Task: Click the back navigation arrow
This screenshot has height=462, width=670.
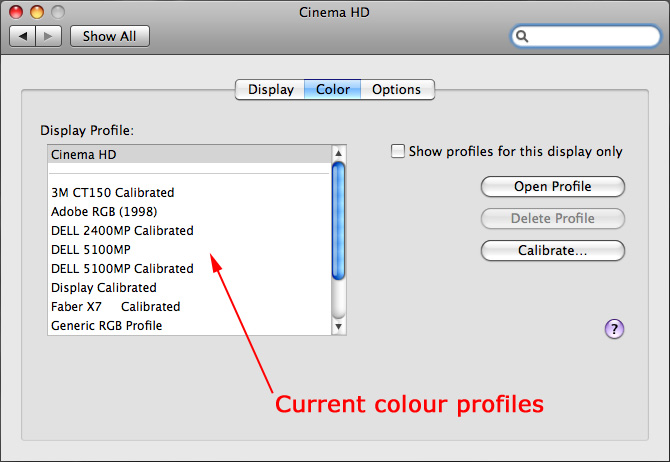Action: 23,36
